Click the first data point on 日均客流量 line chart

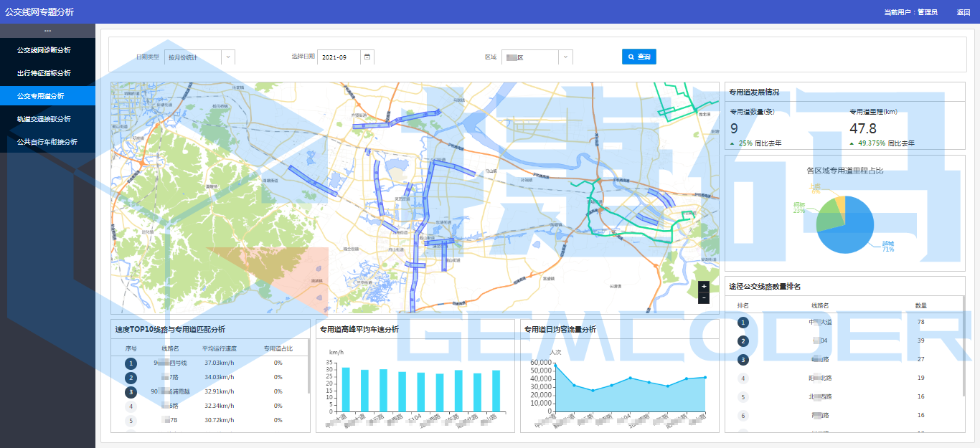555,367
